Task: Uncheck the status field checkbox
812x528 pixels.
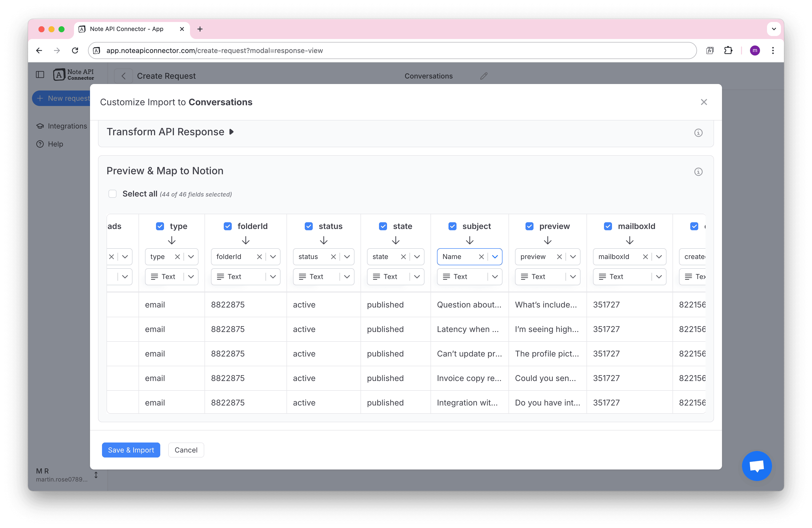Action: click(x=308, y=226)
